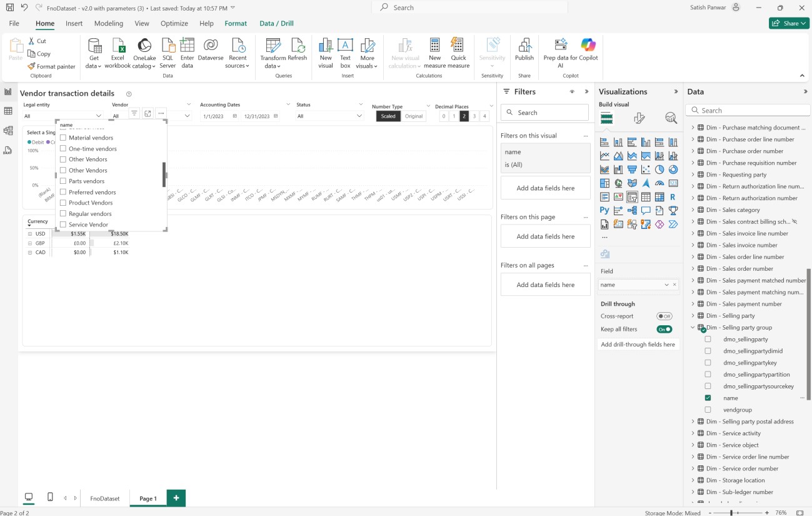
Task: Click the Share button
Action: coord(789,23)
